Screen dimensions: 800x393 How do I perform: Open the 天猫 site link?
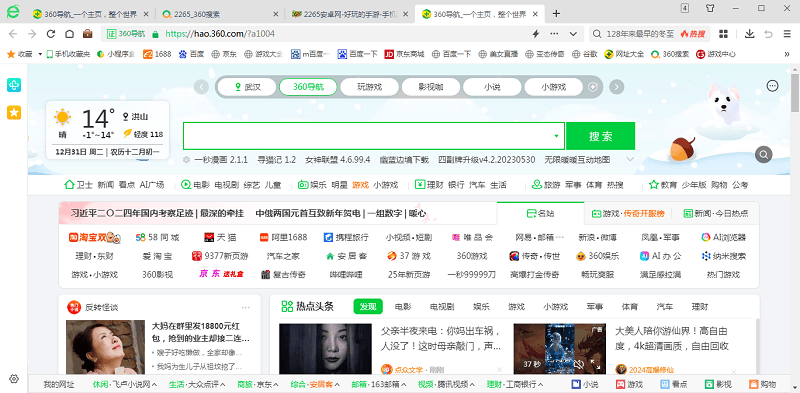[221, 237]
